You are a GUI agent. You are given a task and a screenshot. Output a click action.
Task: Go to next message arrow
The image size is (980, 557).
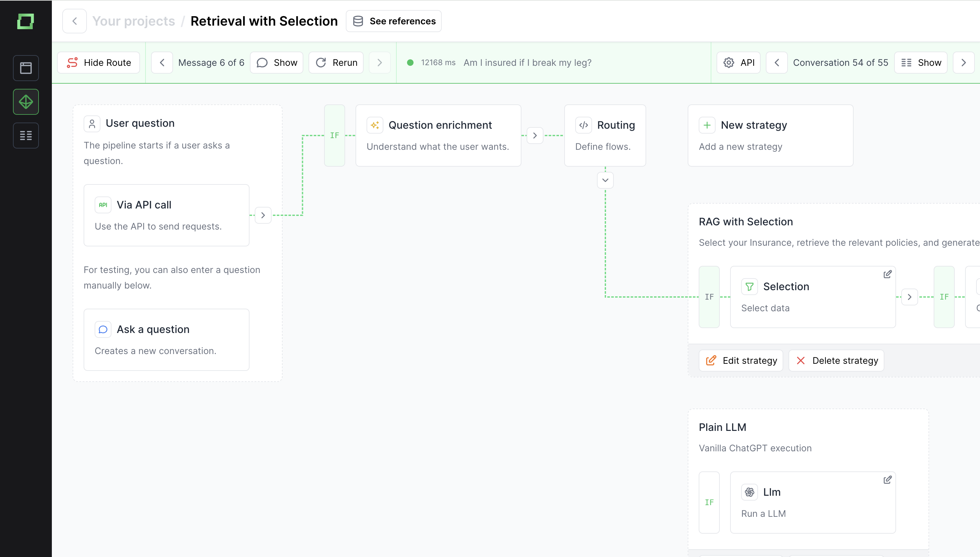tap(380, 62)
